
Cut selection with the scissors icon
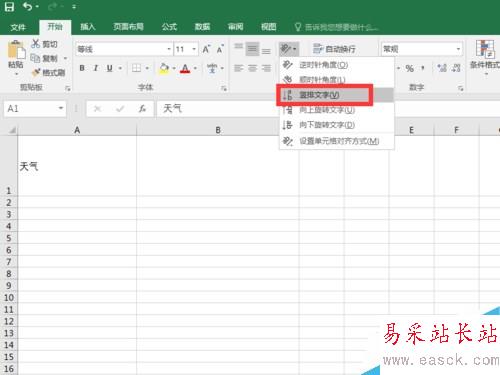click(x=35, y=44)
